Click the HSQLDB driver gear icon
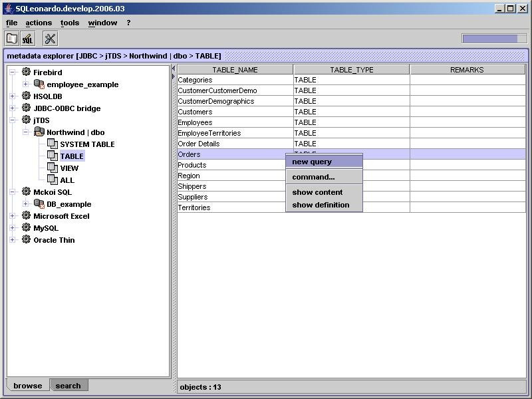 [26, 96]
